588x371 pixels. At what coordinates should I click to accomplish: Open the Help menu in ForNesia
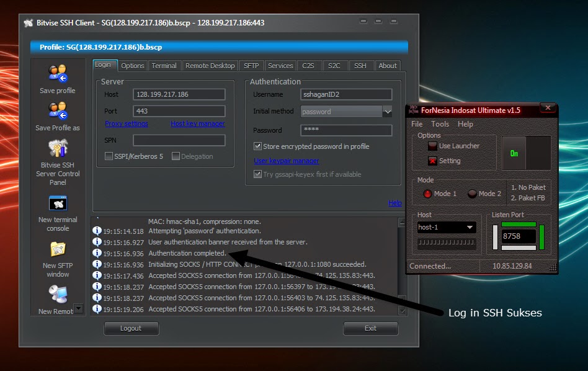pyautogui.click(x=465, y=124)
